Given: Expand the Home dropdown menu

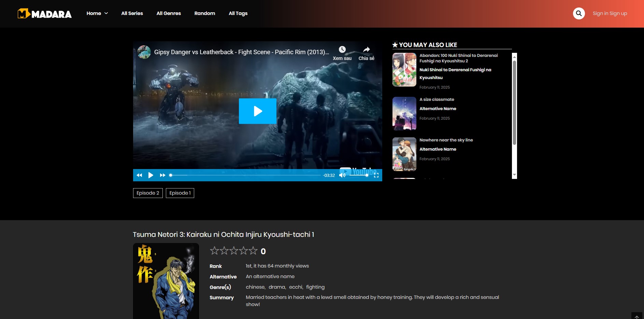Looking at the screenshot, I should [x=97, y=13].
